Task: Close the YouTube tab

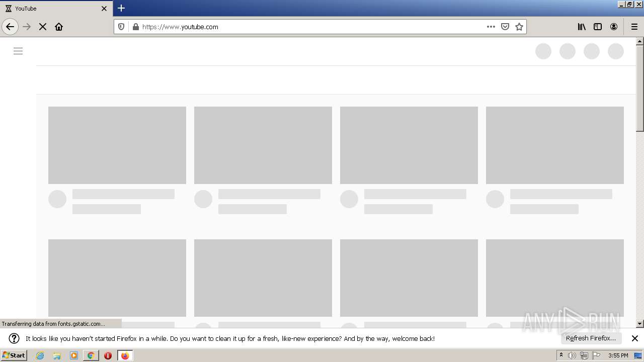Action: point(104,9)
